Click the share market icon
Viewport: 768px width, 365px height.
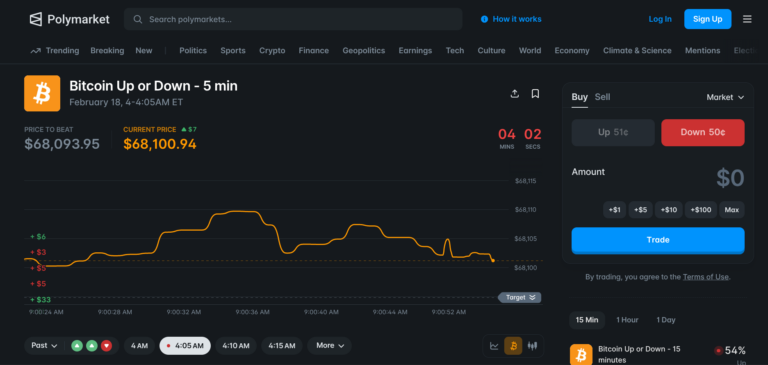(x=514, y=94)
